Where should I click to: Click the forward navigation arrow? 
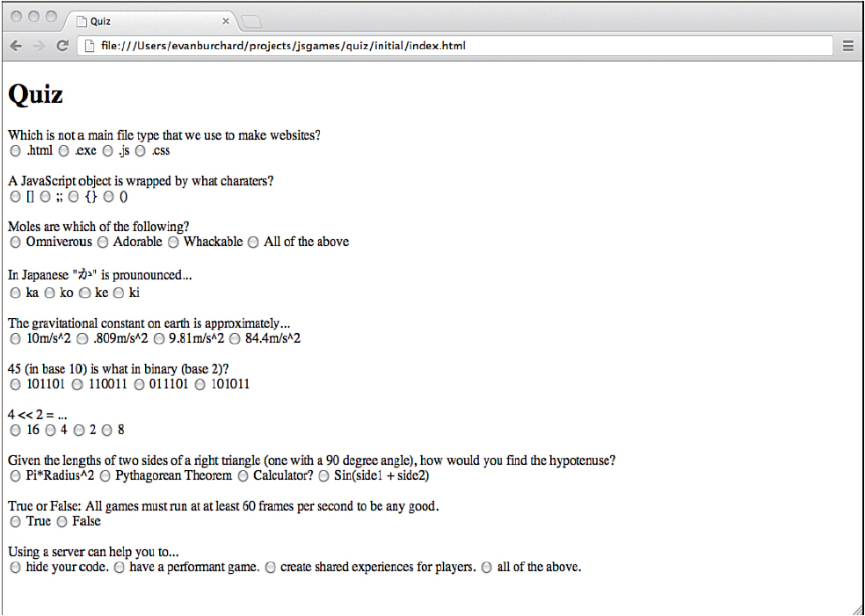39,47
